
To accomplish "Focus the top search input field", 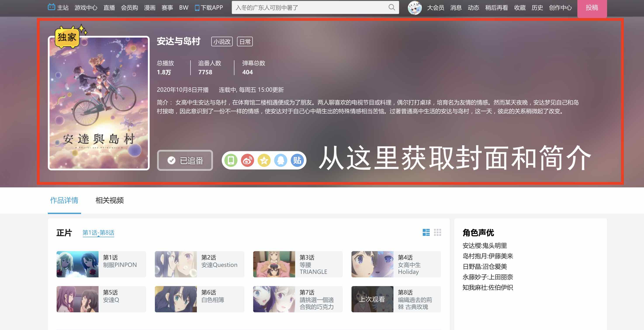I will [310, 8].
